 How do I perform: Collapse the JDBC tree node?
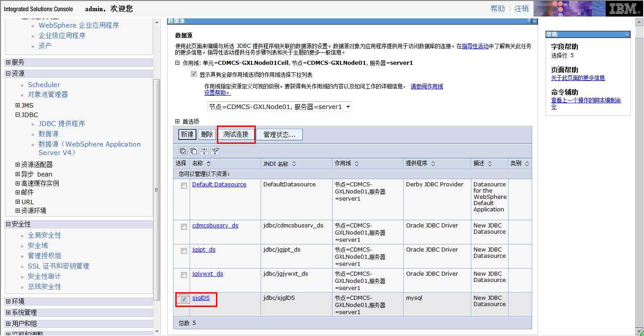pos(18,115)
